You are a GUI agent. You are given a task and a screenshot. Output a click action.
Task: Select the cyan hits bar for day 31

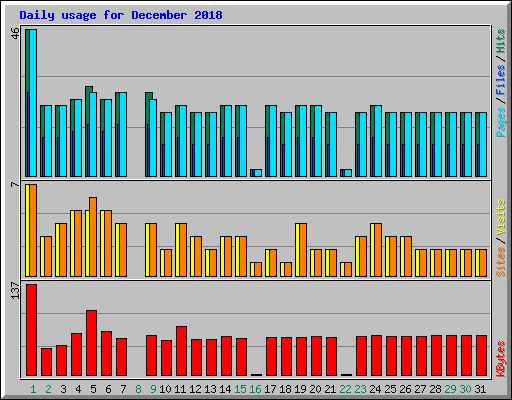click(x=483, y=144)
